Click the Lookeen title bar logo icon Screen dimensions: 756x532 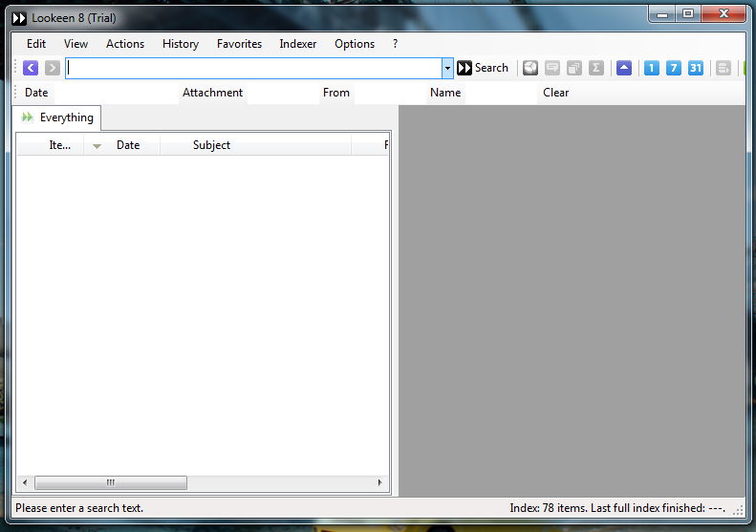[x=19, y=18]
